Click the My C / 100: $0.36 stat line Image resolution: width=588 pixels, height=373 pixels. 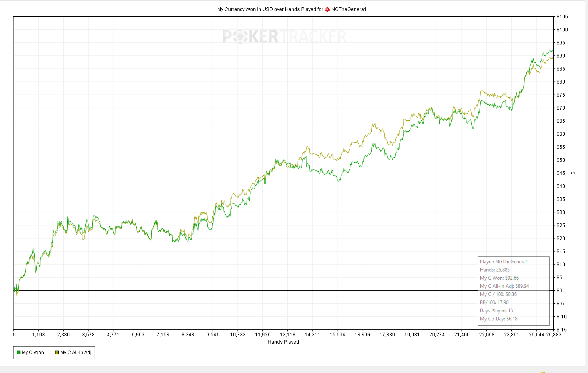pos(498,294)
